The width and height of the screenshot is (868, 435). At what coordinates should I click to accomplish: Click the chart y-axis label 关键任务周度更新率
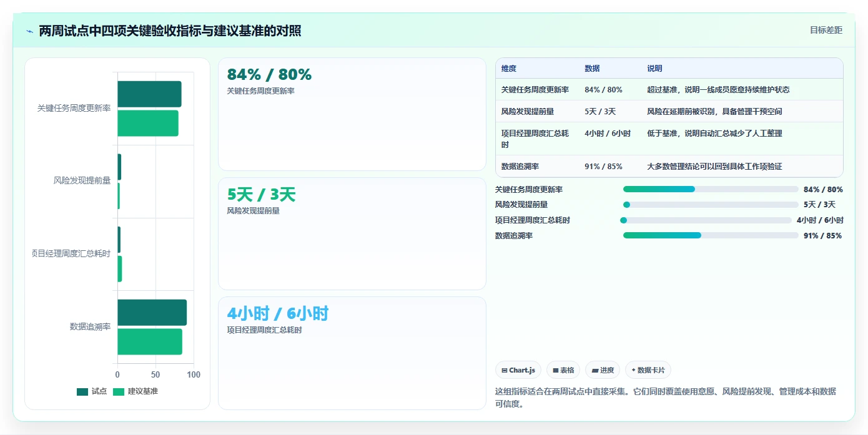tap(74, 109)
